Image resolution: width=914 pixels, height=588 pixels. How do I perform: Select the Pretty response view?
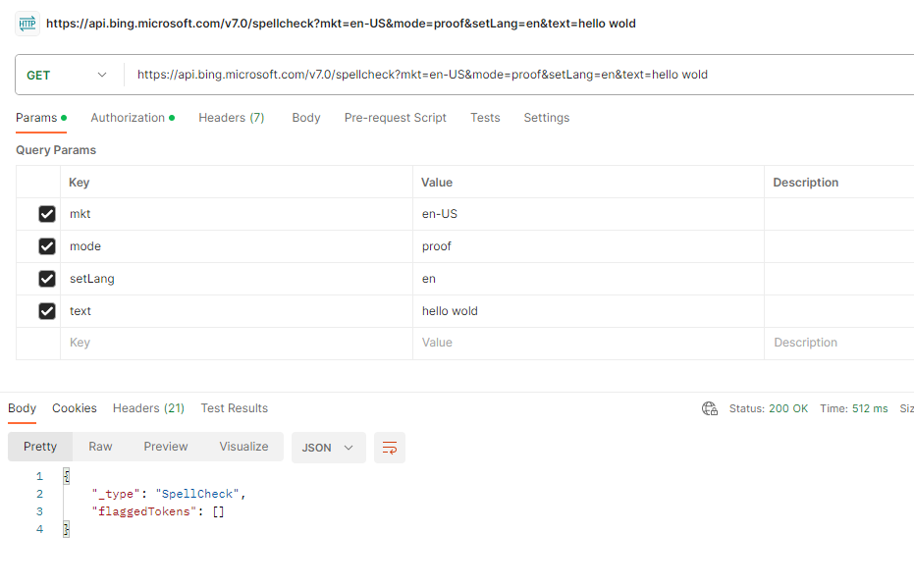pos(39,447)
